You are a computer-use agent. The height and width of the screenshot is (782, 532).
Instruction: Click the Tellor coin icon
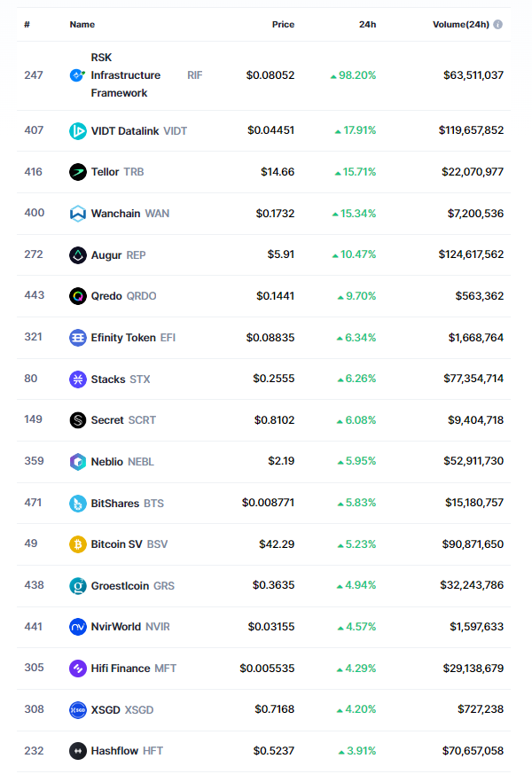pos(78,172)
